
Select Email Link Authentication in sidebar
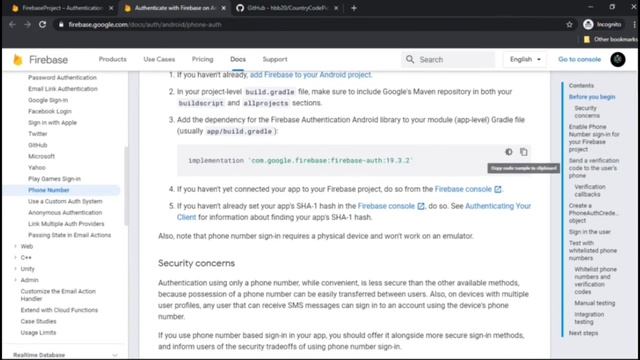(x=63, y=89)
